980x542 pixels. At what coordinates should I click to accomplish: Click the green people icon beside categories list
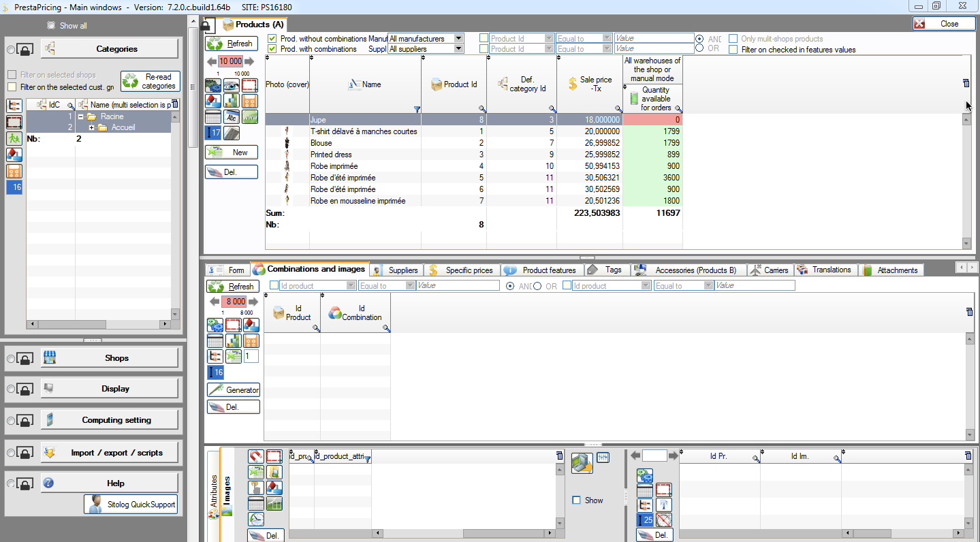14,138
